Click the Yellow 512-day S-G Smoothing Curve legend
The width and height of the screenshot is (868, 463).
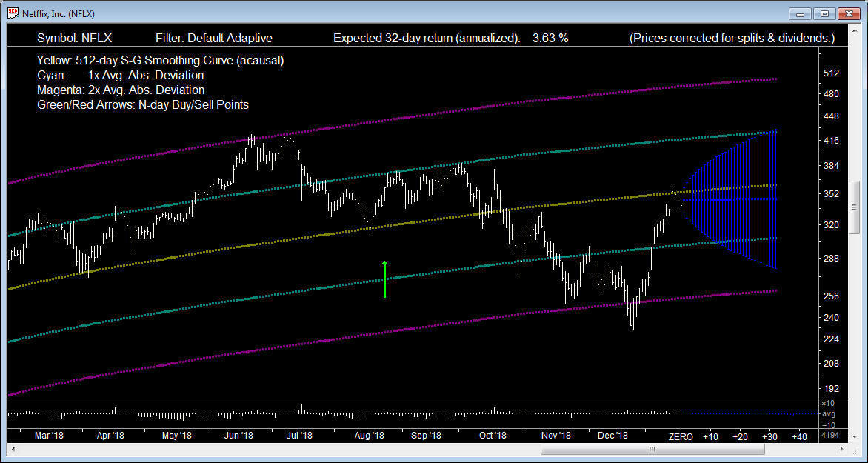(x=161, y=60)
